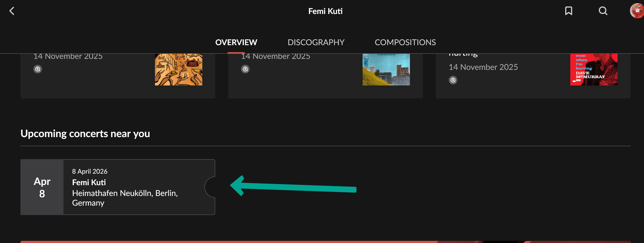Open the blue cityscape album cover
Image resolution: width=644 pixels, height=243 pixels.
click(386, 70)
